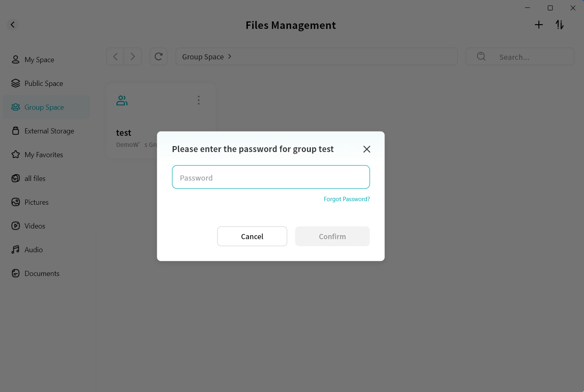
Task: Click the Confirm button in dialog
Action: coord(332,236)
